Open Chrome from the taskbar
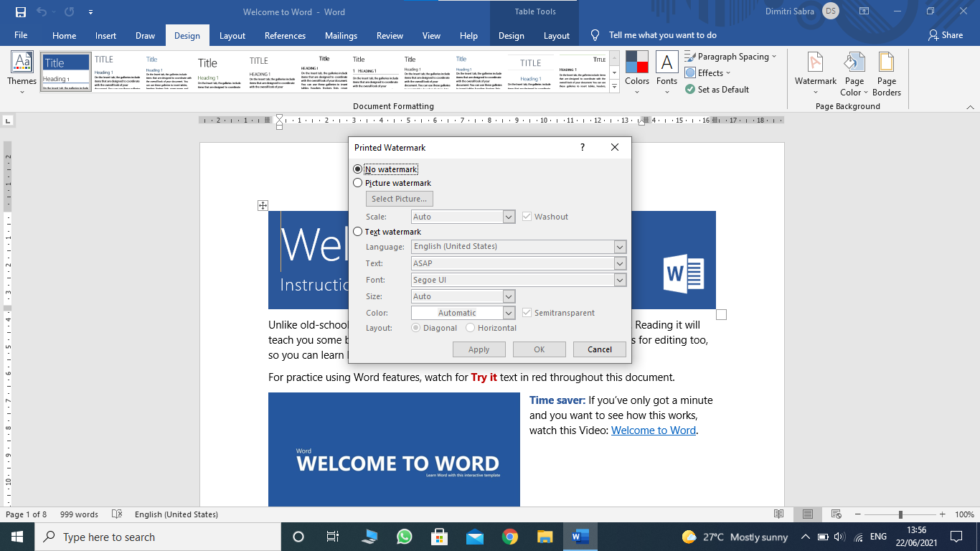This screenshot has height=551, width=980. click(510, 537)
